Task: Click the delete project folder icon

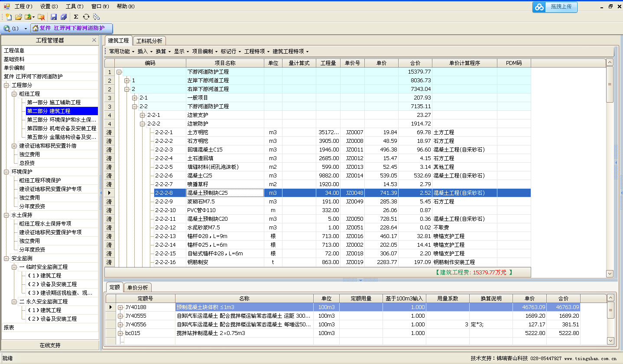Action: coord(41,17)
